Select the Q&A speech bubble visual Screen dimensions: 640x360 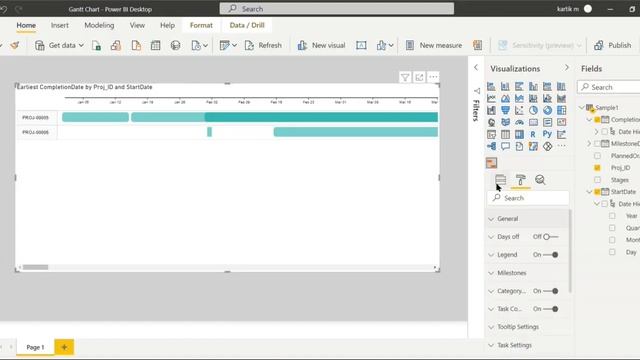coord(505,146)
